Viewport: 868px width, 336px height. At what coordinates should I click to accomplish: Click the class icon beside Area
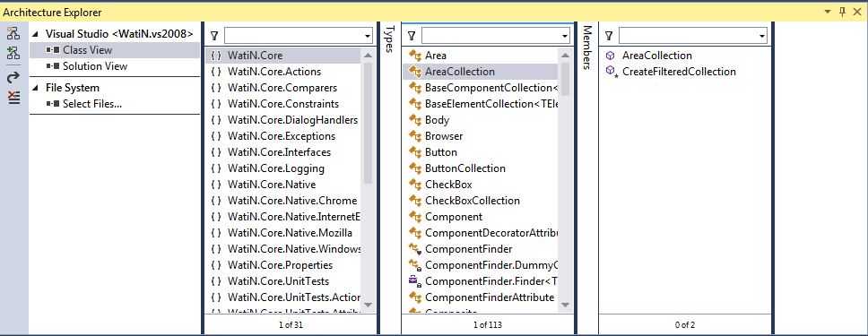414,56
